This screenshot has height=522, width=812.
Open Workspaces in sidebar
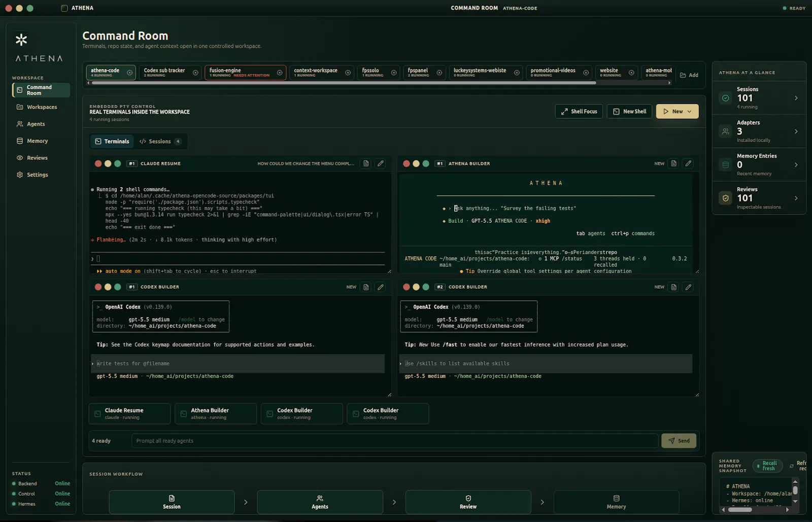point(41,107)
